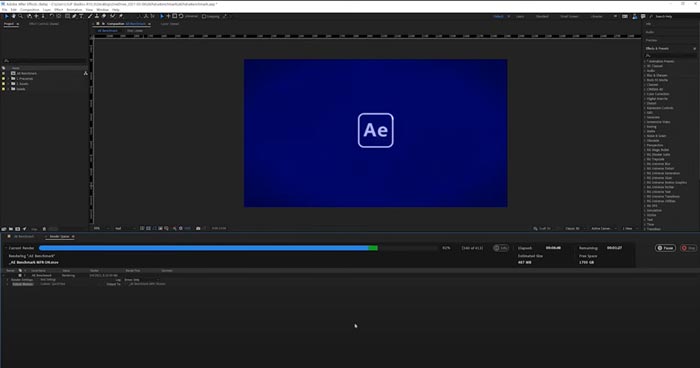Click Effects & Presets search field
Image resolution: width=700 pixels, height=368 pixels.
[x=670, y=55]
